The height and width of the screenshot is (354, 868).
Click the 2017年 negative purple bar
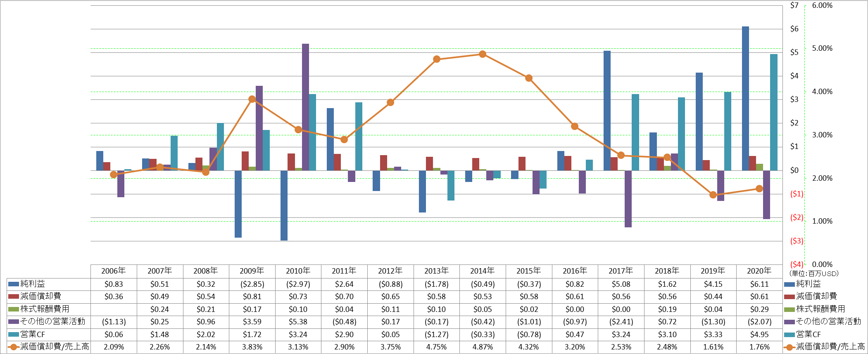tap(628, 199)
